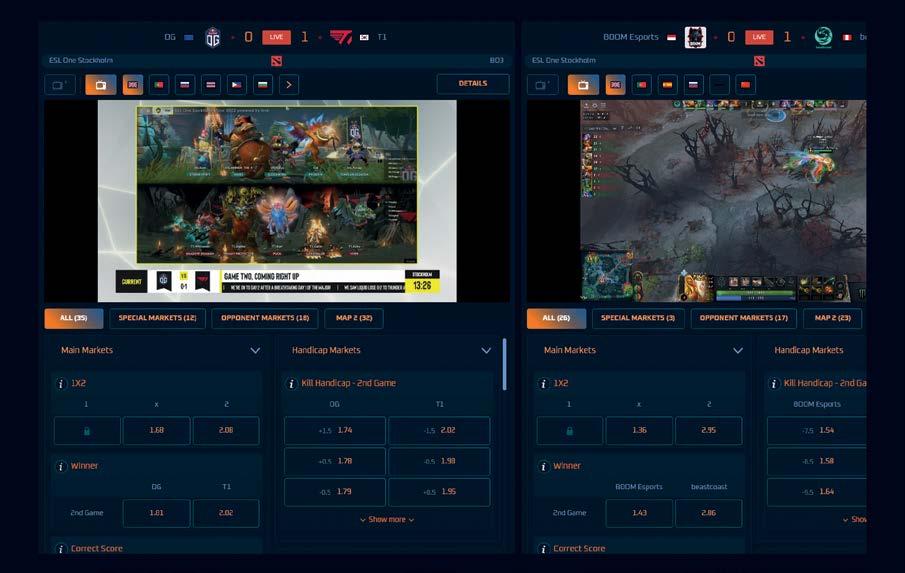
Task: Select 1X2 odds 1.36 in BOOM match
Action: point(639,430)
